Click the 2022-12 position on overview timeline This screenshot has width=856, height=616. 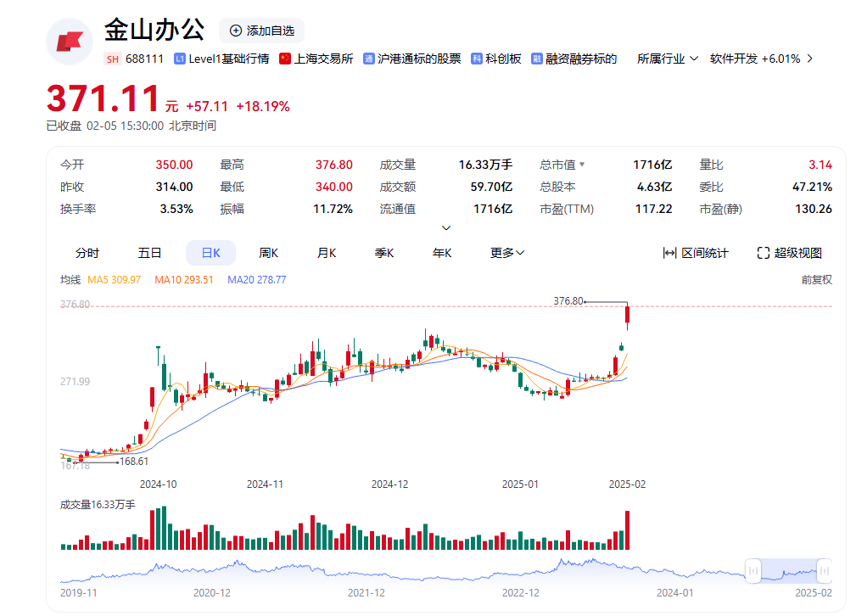520,592
